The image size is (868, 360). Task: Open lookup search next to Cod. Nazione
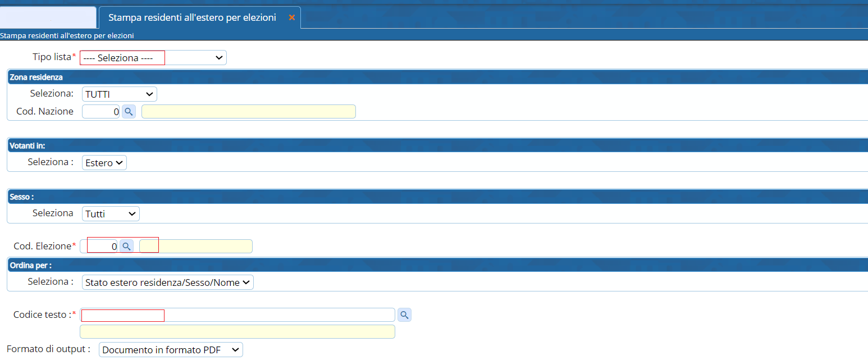[129, 112]
